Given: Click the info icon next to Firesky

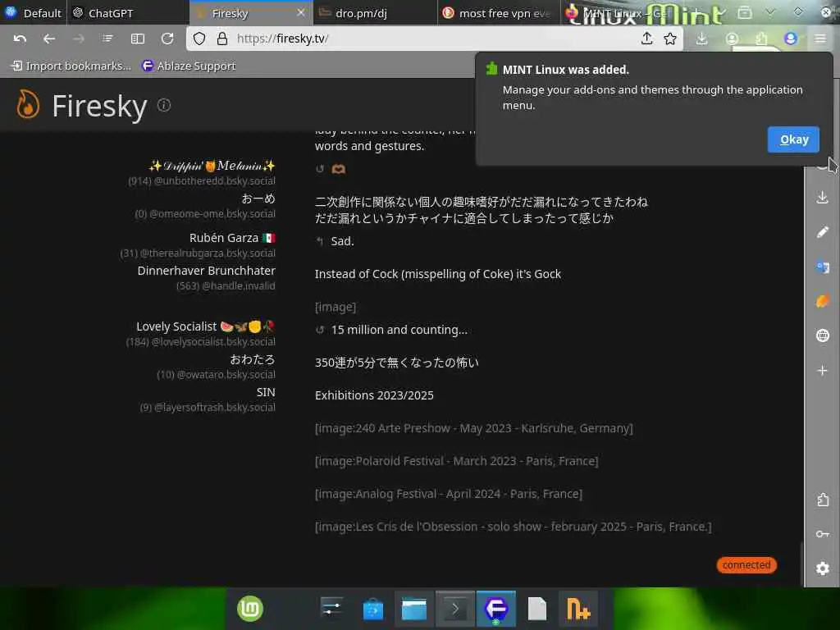Looking at the screenshot, I should 164,105.
